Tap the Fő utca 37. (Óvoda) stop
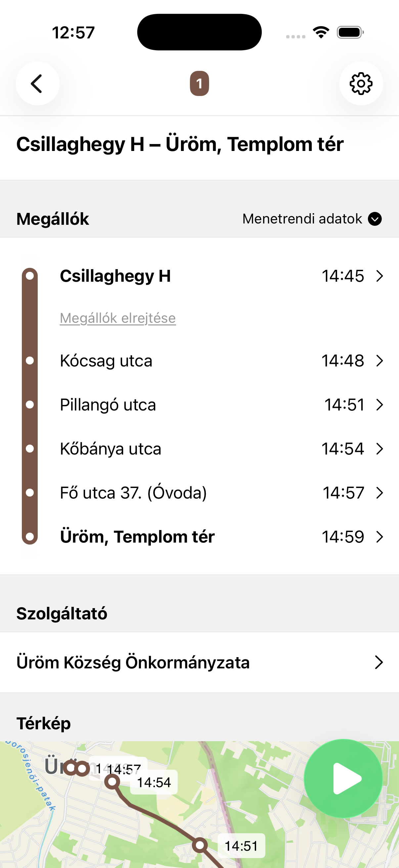 click(x=133, y=493)
